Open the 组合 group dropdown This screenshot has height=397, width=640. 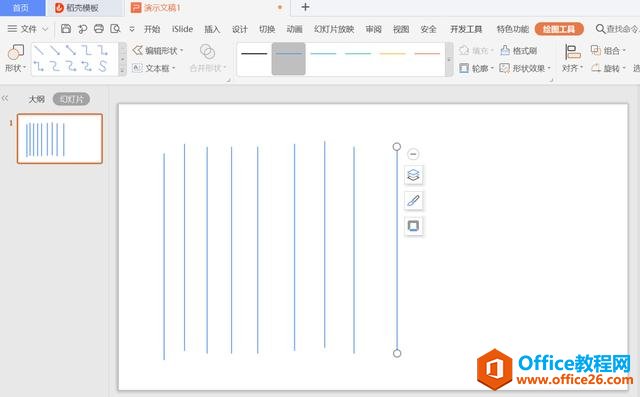(x=608, y=51)
